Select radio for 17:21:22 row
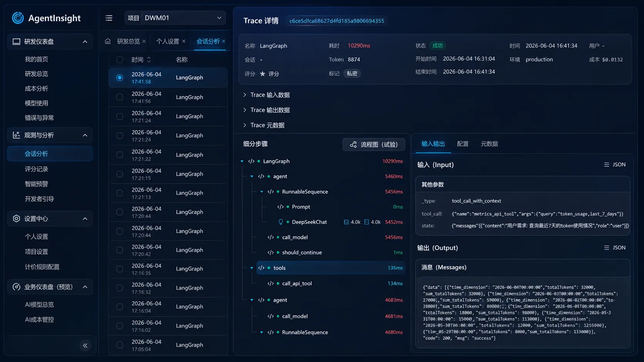The height and width of the screenshot is (362, 644). click(120, 155)
